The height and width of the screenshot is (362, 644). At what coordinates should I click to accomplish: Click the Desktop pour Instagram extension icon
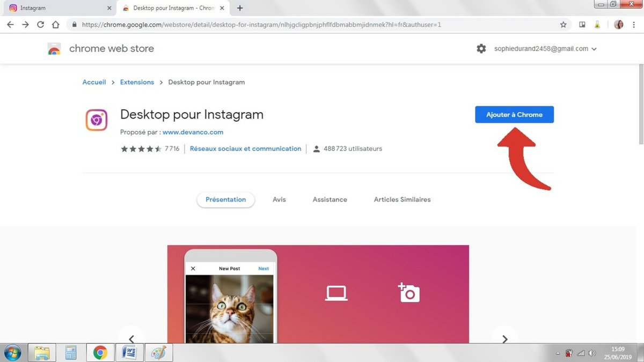97,120
